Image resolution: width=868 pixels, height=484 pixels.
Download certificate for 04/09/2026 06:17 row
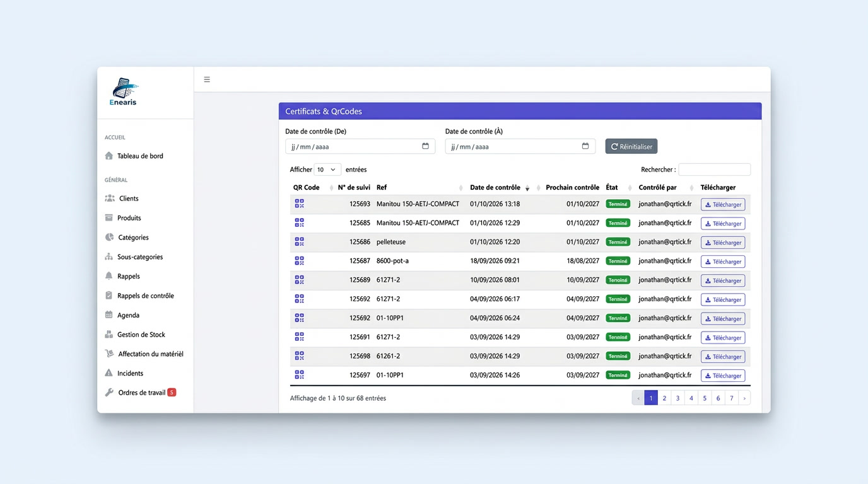pos(723,299)
